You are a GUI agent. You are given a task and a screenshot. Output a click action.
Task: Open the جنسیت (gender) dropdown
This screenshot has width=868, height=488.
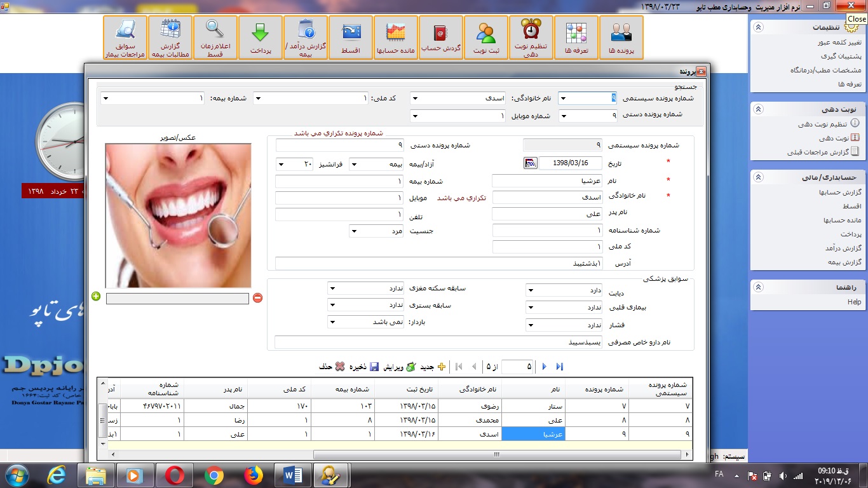point(354,231)
